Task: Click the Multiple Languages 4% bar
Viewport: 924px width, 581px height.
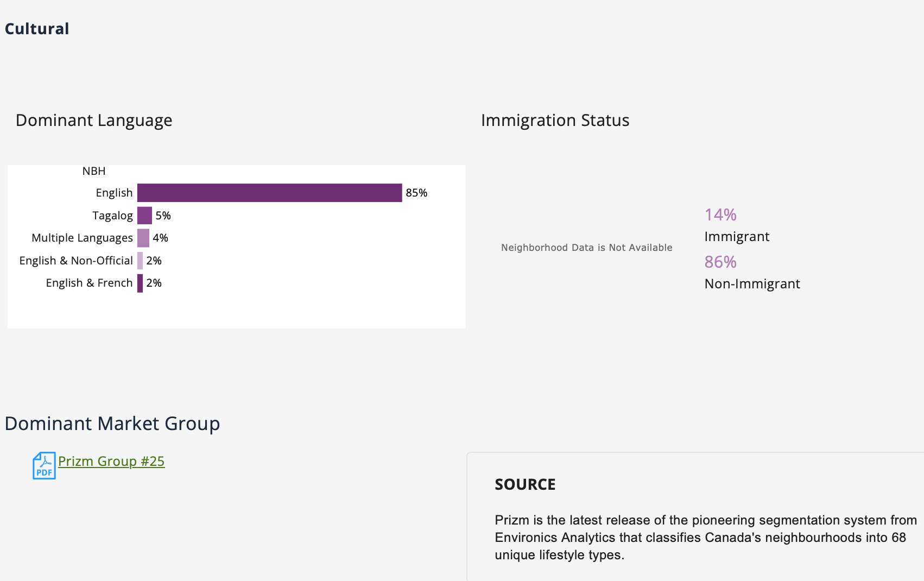Action: [143, 238]
